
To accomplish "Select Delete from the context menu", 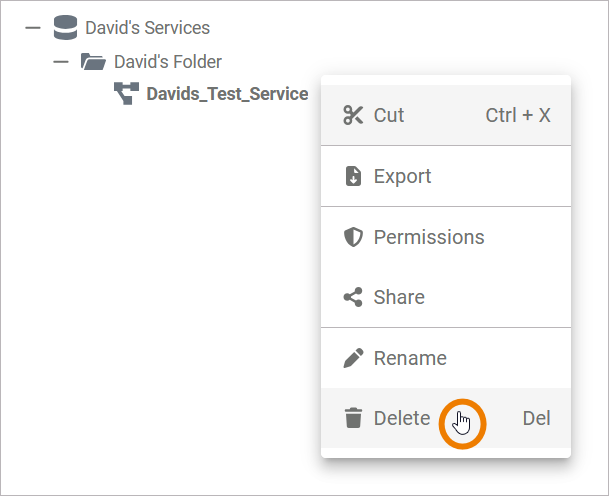I will [x=401, y=418].
